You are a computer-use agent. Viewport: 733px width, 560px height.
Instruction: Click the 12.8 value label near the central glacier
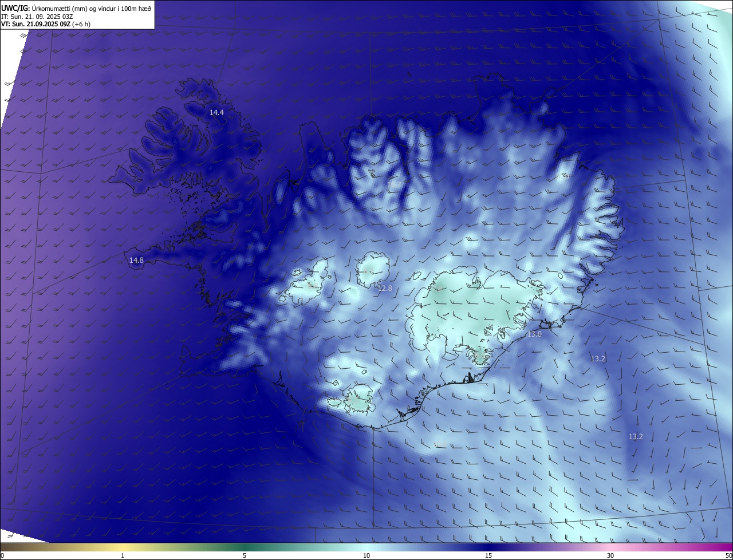[385, 288]
